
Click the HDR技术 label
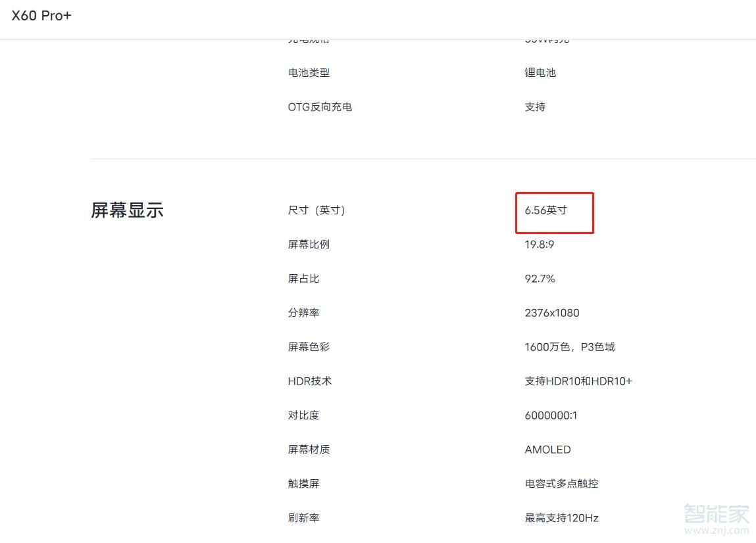pos(310,381)
